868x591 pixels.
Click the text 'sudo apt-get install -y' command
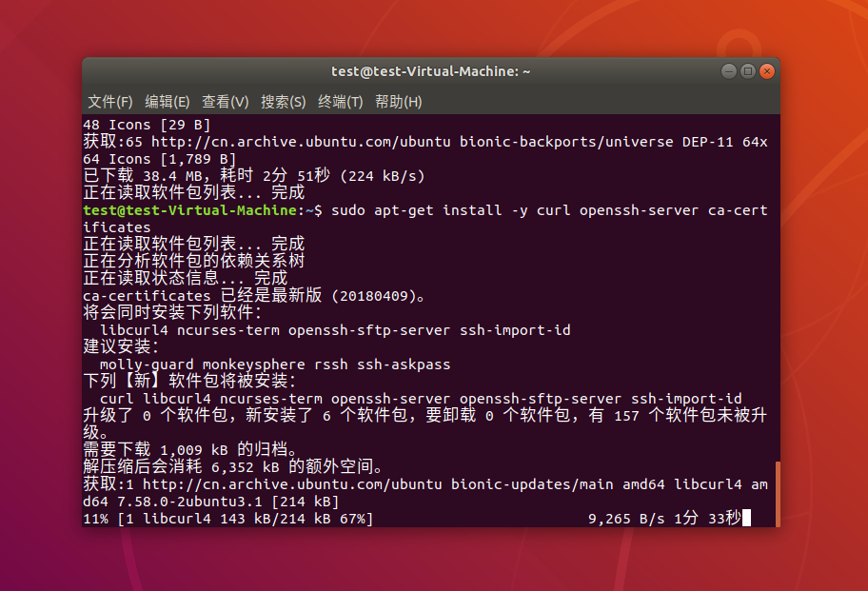pyautogui.click(x=429, y=210)
